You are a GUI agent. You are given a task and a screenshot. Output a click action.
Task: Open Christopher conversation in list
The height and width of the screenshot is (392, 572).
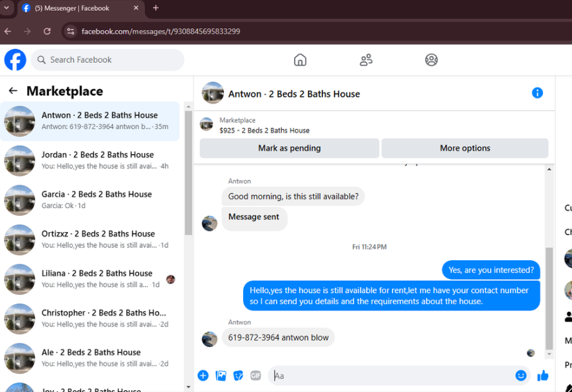coord(89,319)
